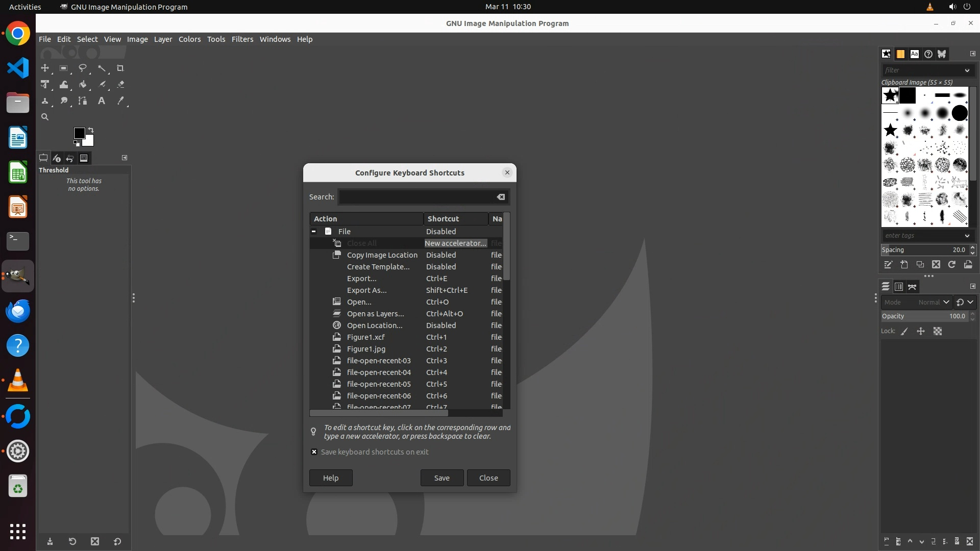
Task: Click refresh brushes icon
Action: click(952, 265)
